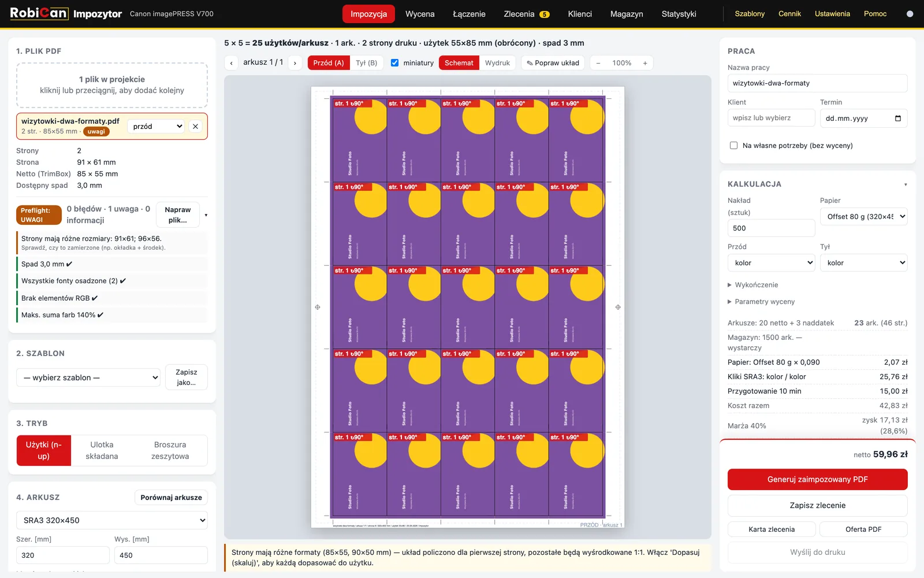Click the Porównaj arkusze button
The image size is (924, 578).
pyautogui.click(x=171, y=498)
